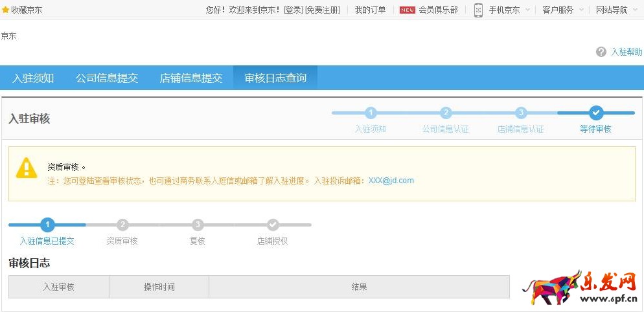Click the star icon beside 收藏京东

point(6,10)
